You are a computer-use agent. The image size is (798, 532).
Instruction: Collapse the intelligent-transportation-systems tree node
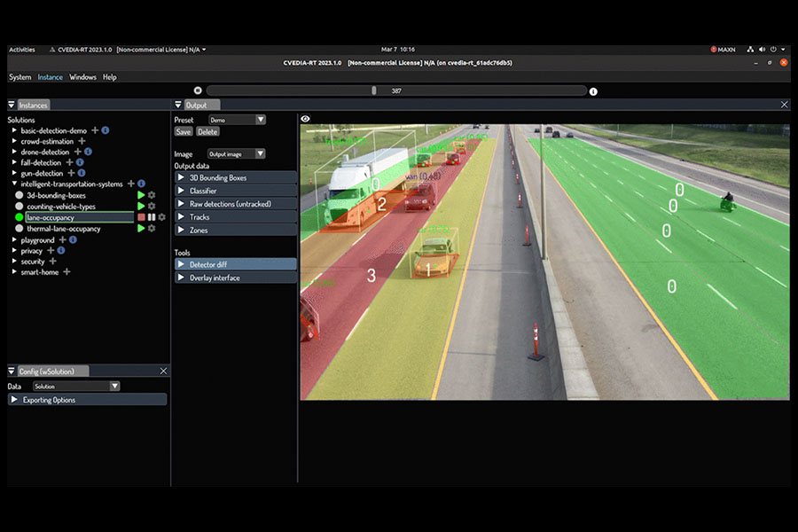(14, 184)
